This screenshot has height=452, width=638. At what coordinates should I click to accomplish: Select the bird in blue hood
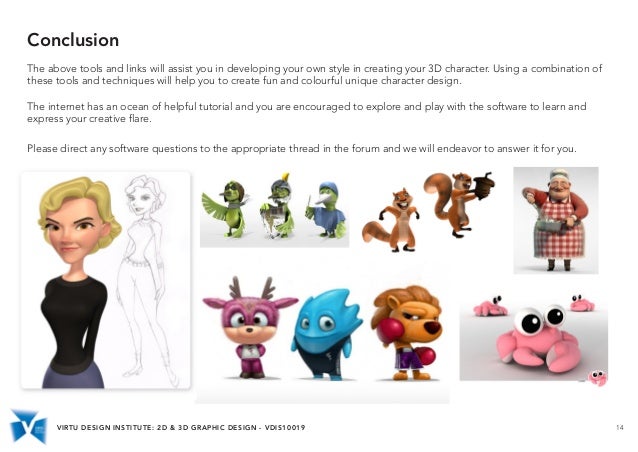pos(326,210)
